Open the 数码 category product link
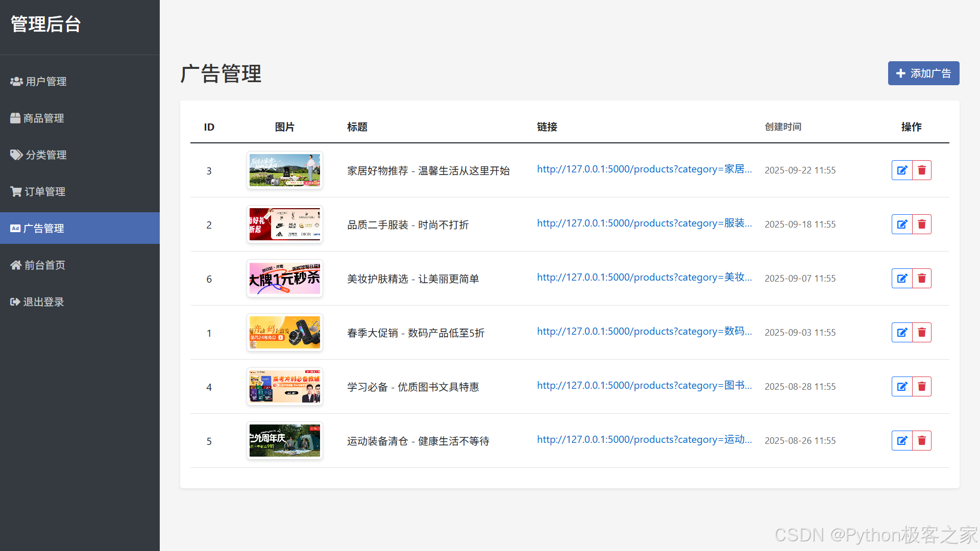The width and height of the screenshot is (980, 551). 644,332
